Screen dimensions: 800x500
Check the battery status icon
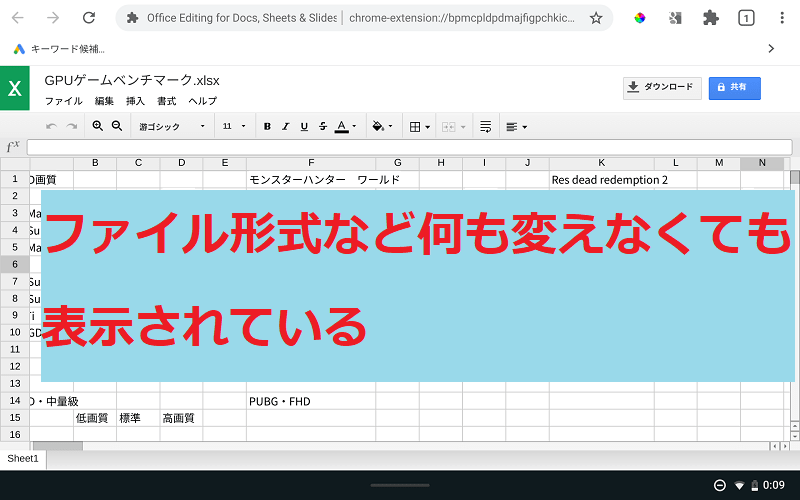click(755, 485)
